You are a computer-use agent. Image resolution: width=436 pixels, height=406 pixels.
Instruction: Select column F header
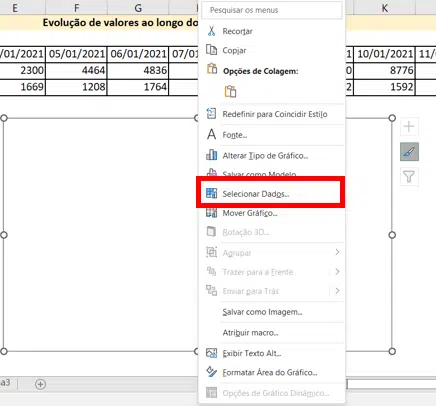[76, 7]
